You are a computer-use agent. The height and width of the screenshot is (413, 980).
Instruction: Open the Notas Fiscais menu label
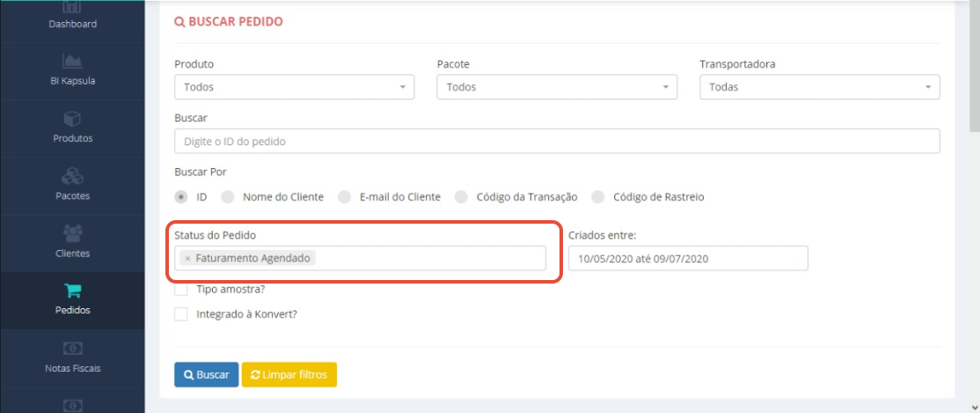72,369
